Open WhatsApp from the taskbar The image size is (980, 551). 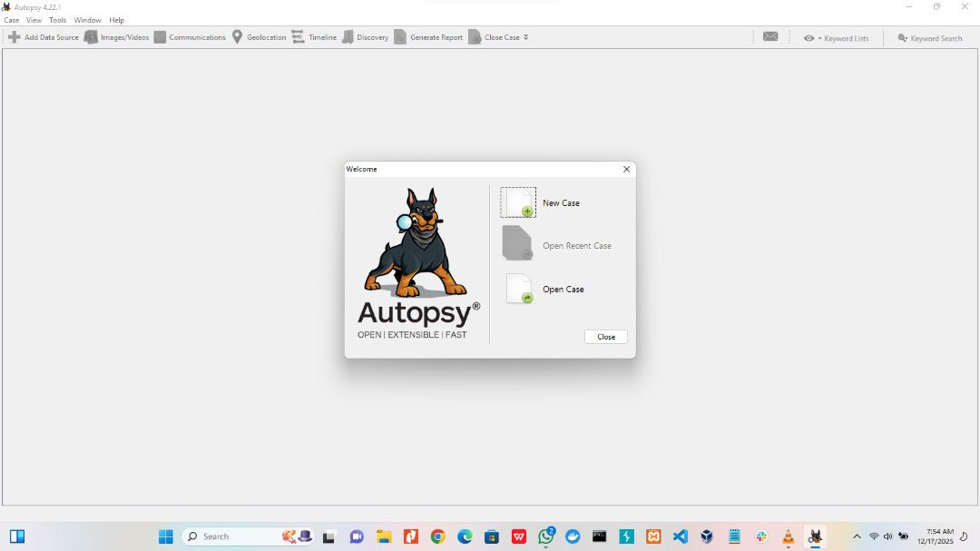coord(546,536)
